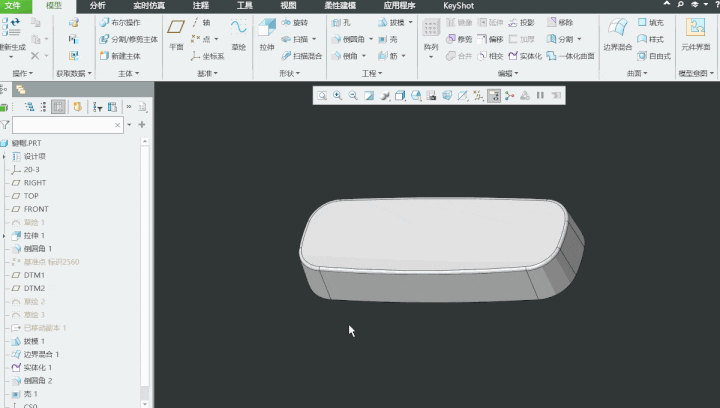Select DTM1 plane in model tree
Image resolution: width=720 pixels, height=408 pixels.
28,275
